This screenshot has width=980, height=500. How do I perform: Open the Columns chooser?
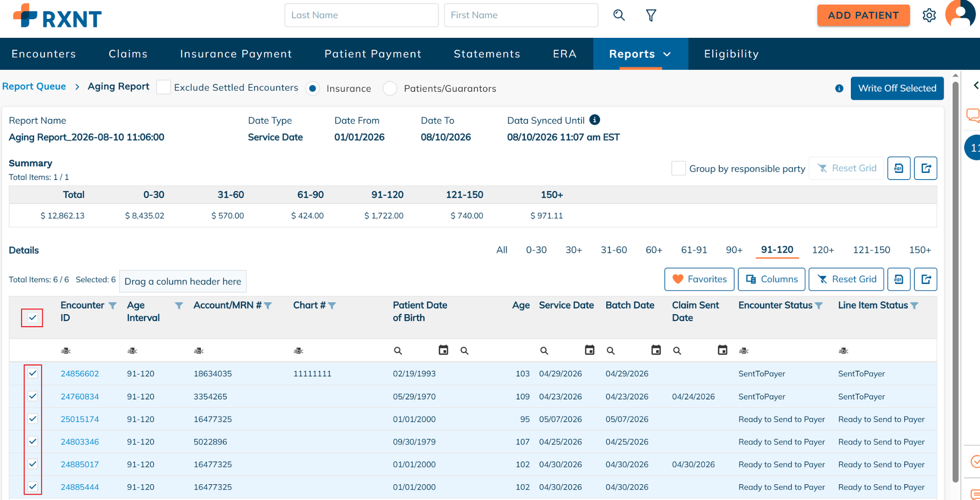coord(771,279)
